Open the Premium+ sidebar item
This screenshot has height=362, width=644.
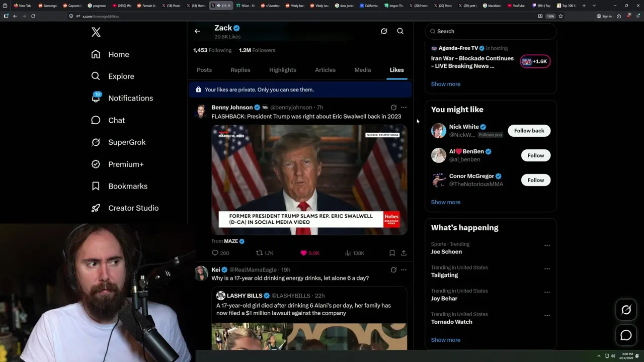tap(117, 164)
